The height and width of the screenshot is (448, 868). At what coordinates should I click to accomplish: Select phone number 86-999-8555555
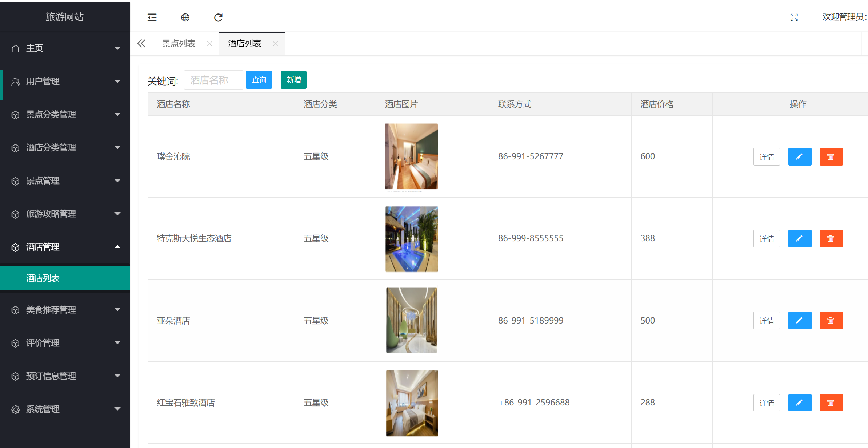coord(531,238)
